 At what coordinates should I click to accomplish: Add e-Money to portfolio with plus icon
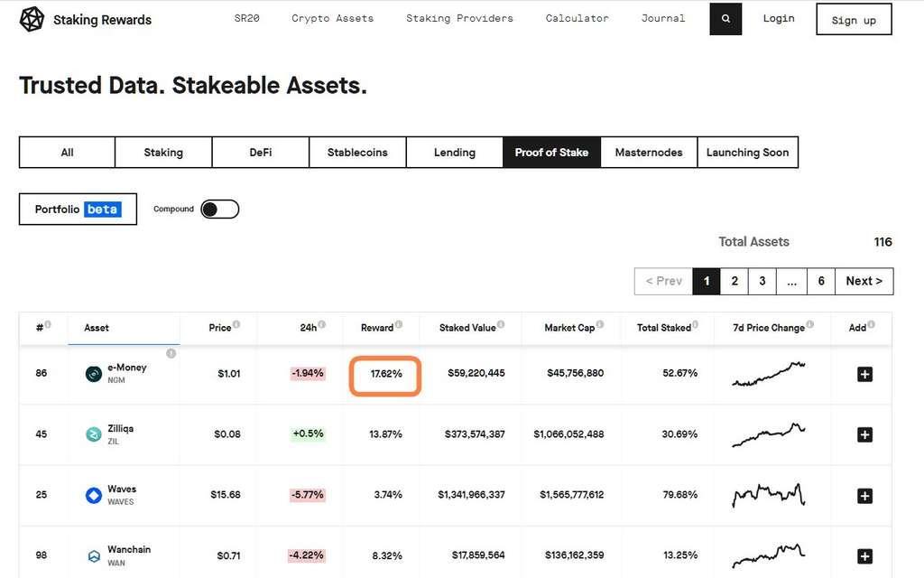coord(864,374)
